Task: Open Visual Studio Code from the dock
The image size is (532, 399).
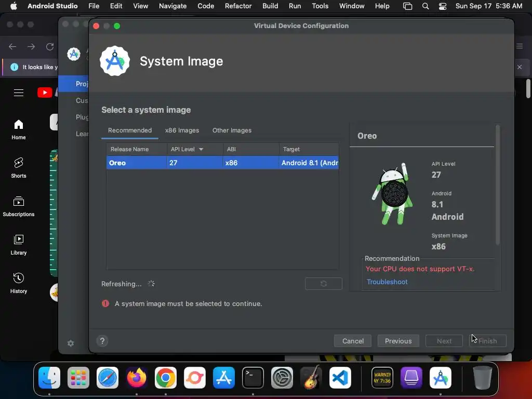Action: coord(340,377)
